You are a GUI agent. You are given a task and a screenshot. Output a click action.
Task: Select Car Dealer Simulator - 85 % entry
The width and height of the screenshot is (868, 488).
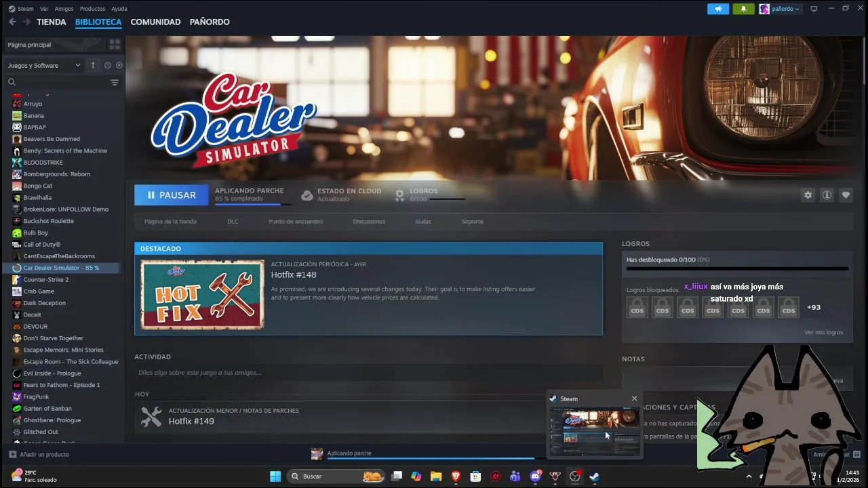61,268
